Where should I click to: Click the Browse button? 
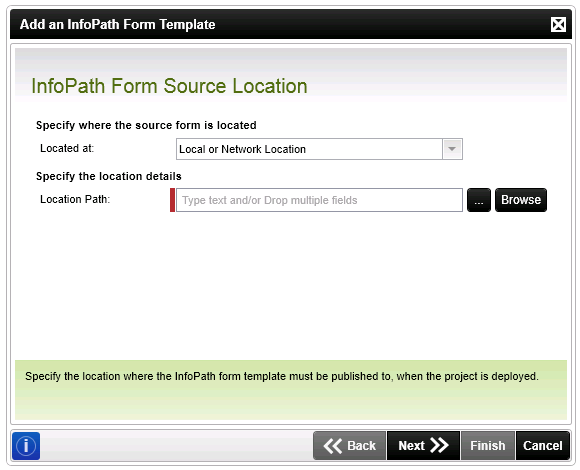pos(521,200)
